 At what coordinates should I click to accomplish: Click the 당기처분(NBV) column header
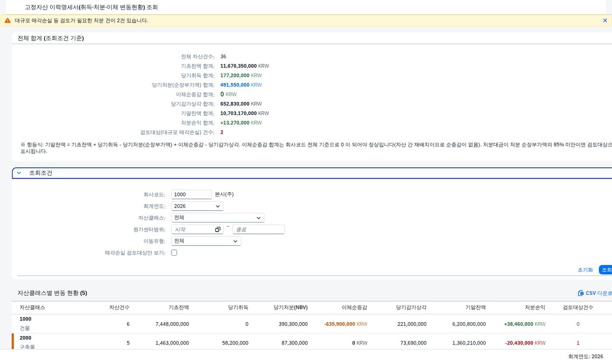tap(291, 308)
